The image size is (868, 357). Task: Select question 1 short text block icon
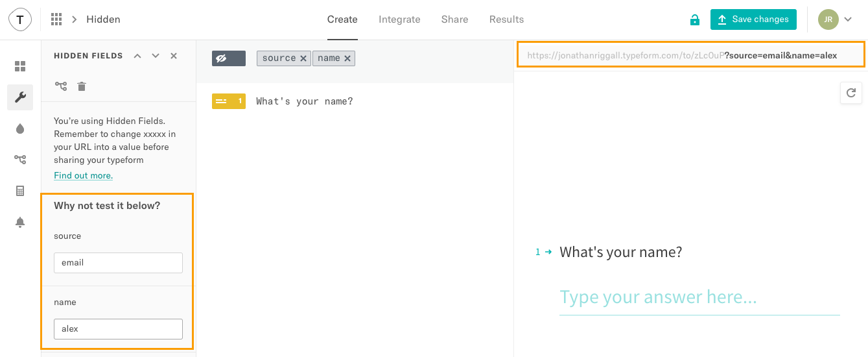(229, 101)
